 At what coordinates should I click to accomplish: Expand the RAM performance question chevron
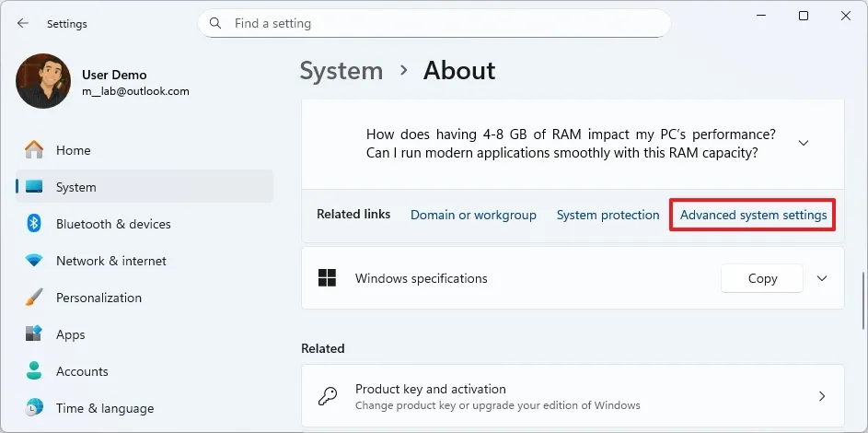click(x=803, y=143)
